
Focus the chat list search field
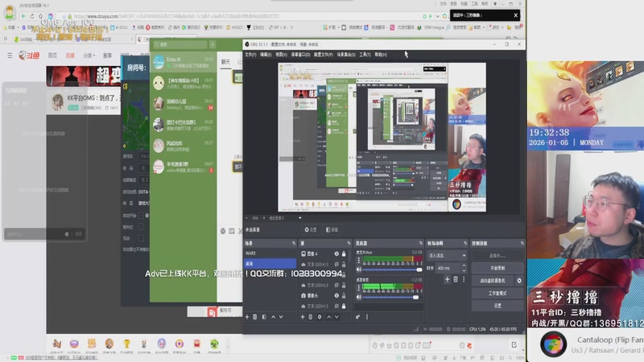pyautogui.click(x=180, y=44)
